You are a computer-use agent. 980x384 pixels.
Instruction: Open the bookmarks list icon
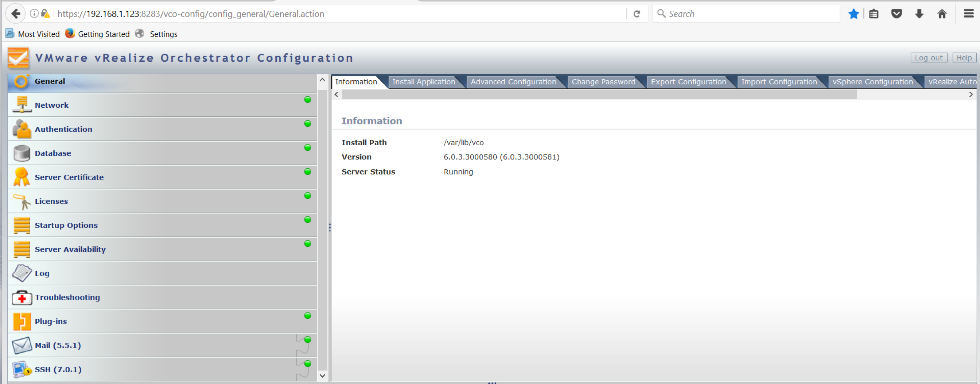click(874, 14)
